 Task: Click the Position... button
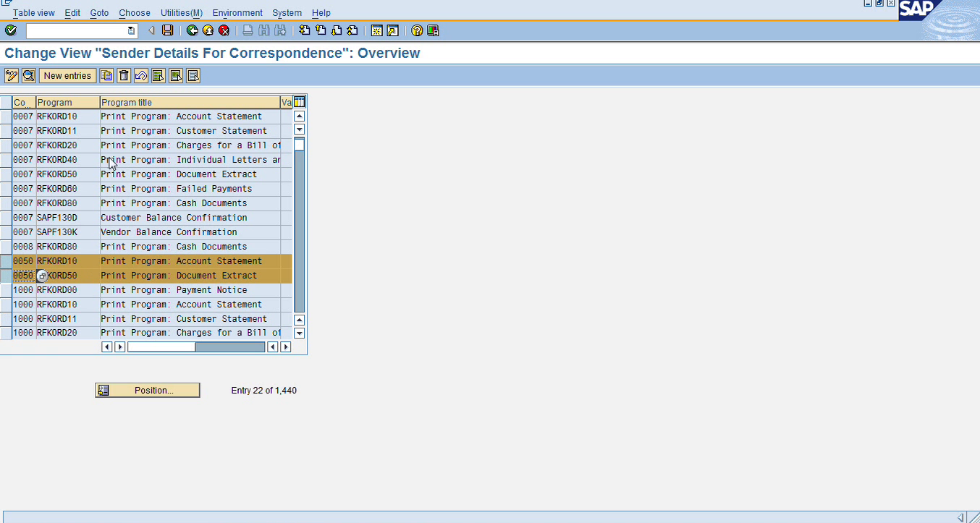[x=148, y=391]
